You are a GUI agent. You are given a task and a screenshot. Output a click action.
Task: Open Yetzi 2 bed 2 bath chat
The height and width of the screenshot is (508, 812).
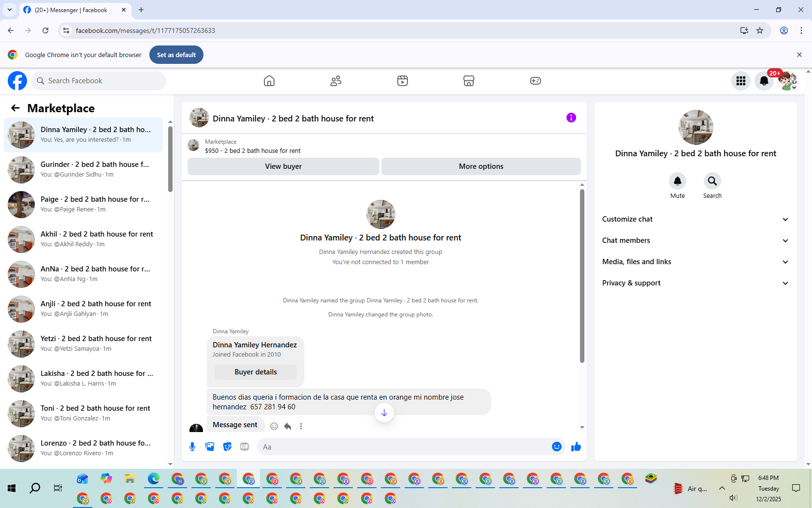pos(84,344)
